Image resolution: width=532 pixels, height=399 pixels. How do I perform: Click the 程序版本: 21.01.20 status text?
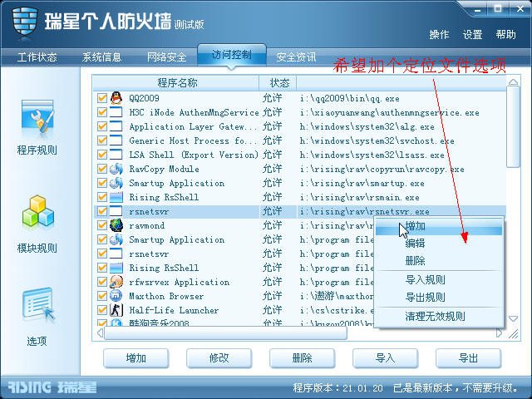pyautogui.click(x=338, y=388)
